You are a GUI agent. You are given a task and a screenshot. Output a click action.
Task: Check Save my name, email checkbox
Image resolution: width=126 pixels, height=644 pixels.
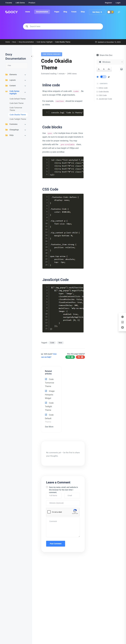(47, 487)
